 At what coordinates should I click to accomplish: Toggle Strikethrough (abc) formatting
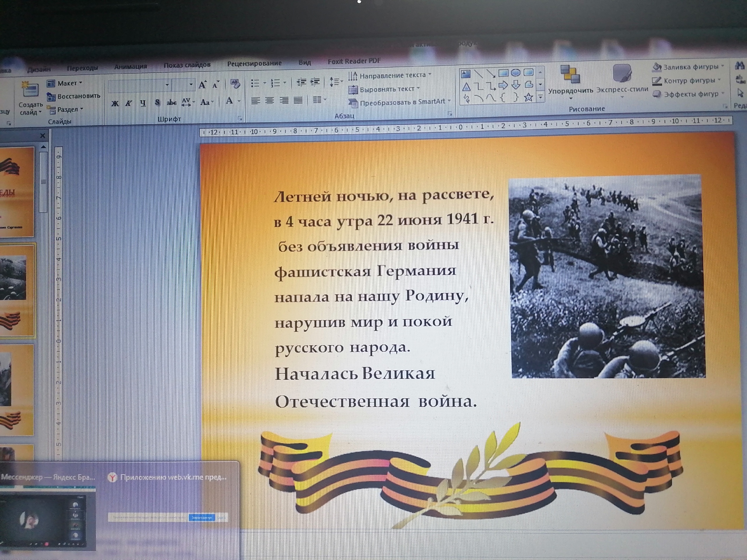coord(172,102)
